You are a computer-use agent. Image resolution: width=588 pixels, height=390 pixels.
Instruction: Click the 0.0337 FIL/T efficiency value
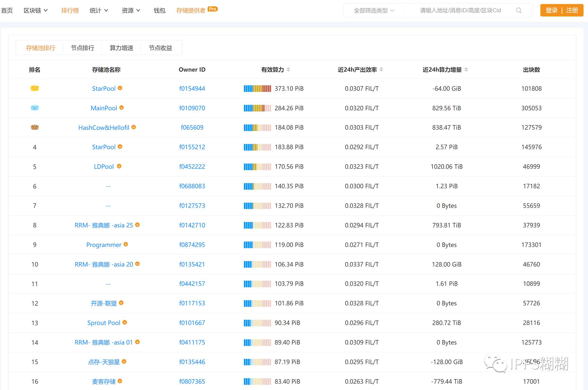362,264
